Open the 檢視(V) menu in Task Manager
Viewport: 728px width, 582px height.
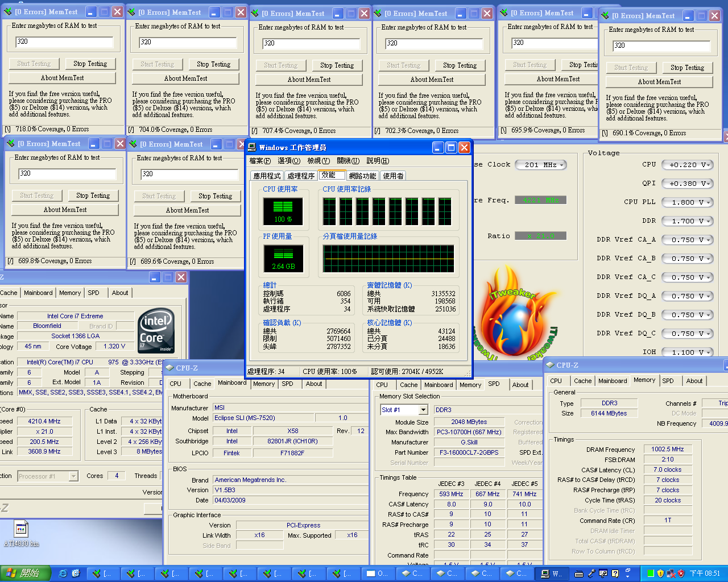(x=318, y=161)
